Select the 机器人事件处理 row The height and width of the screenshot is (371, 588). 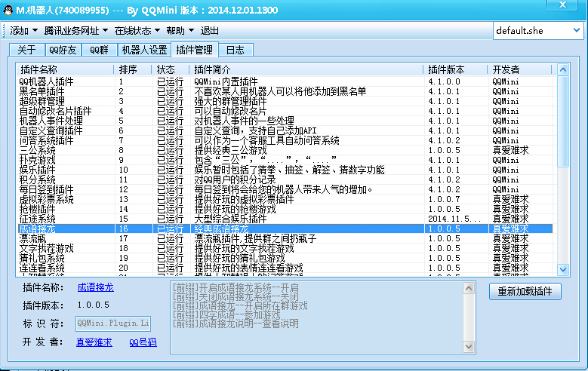285,121
